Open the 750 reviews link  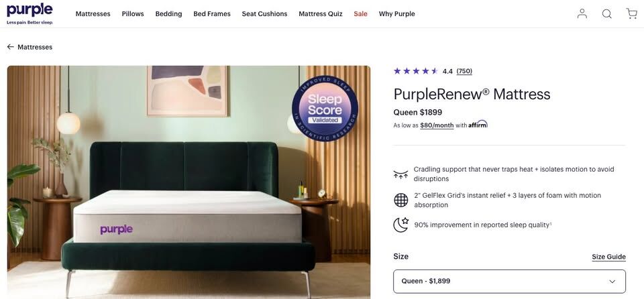pos(464,71)
